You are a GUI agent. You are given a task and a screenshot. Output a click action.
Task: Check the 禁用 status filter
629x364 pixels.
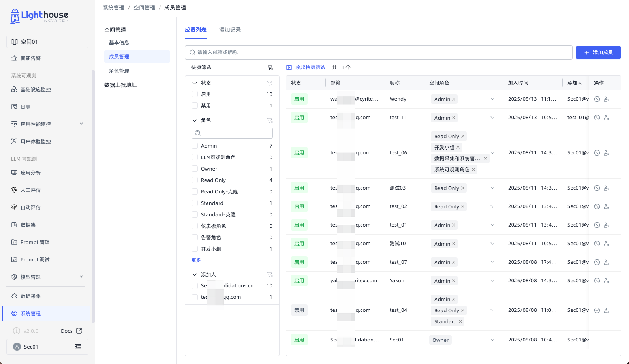click(x=195, y=105)
